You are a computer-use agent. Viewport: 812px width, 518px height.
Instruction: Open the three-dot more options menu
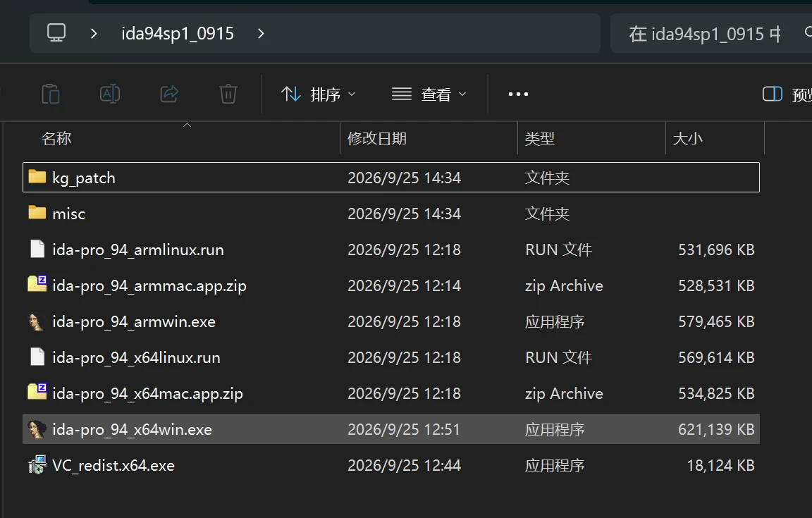[518, 94]
